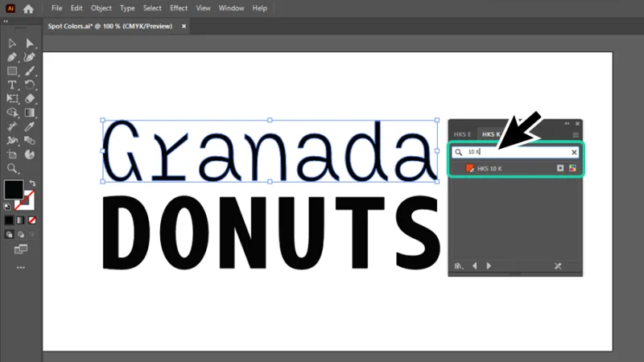Viewport: 644px width, 362px height.
Task: Open the HKS panel options menu
Action: pyautogui.click(x=576, y=134)
